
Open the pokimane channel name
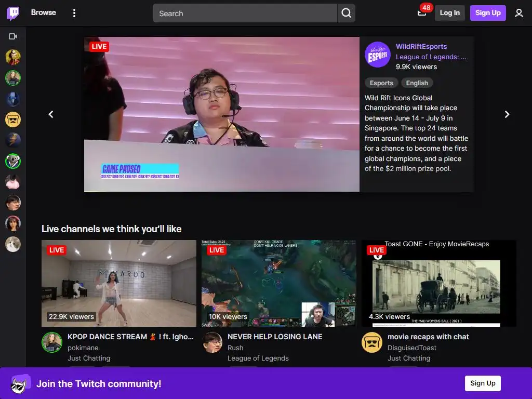coord(83,348)
